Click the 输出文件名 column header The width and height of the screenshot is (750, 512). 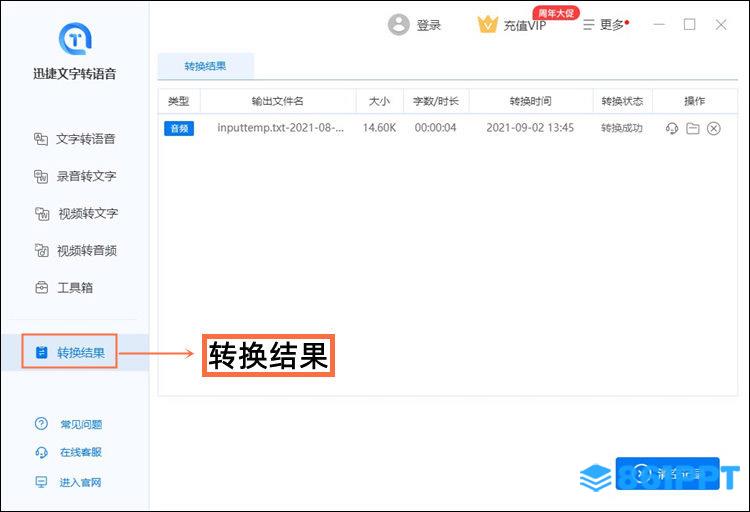[x=277, y=101]
